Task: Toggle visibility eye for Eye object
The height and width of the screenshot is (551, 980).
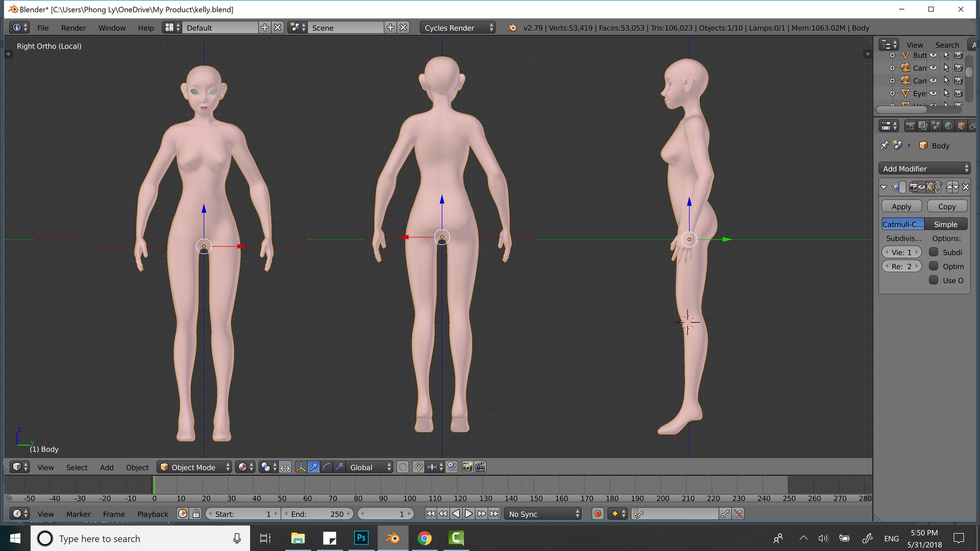Action: [x=933, y=93]
